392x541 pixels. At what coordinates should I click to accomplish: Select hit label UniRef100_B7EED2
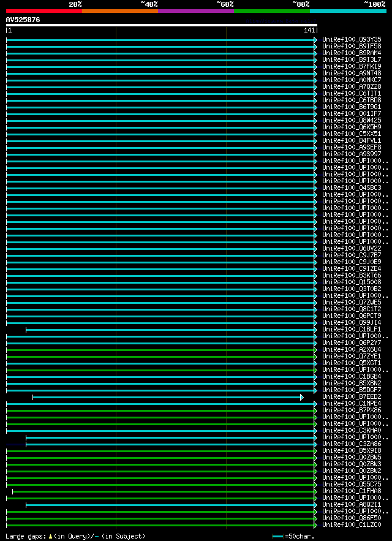point(352,397)
